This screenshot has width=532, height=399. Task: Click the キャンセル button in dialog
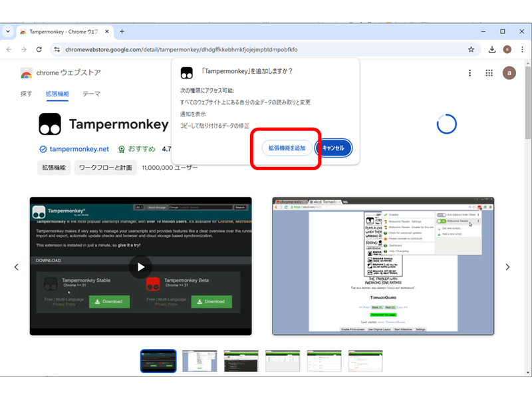[x=333, y=148]
